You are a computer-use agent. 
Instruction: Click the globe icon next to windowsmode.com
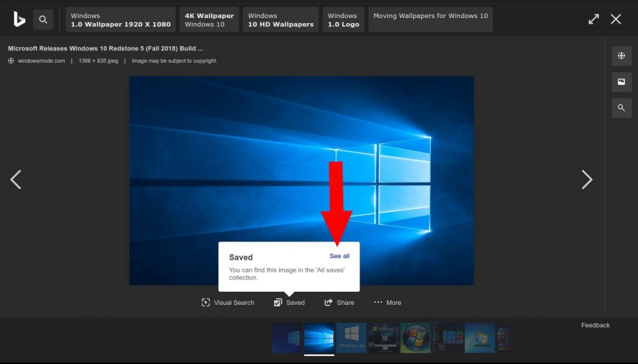click(x=11, y=61)
